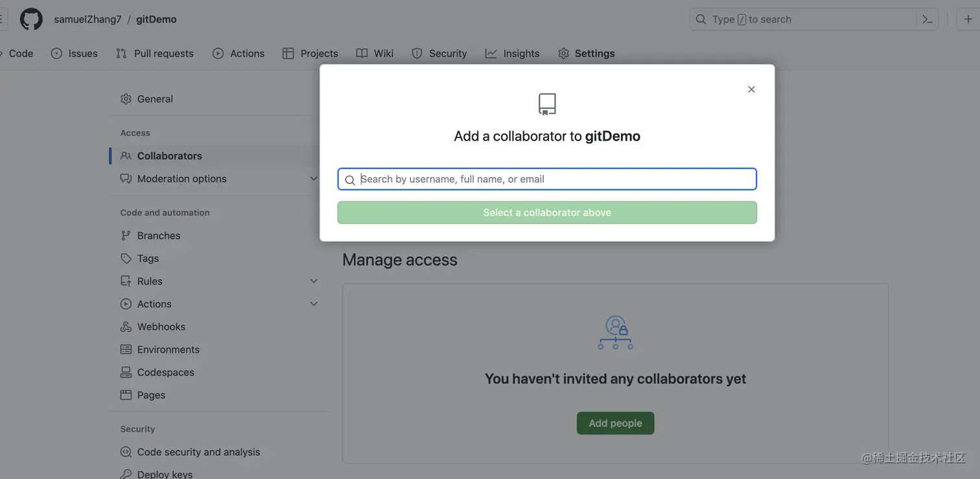Open the Settings tab
This screenshot has height=479, width=980.
(x=587, y=53)
